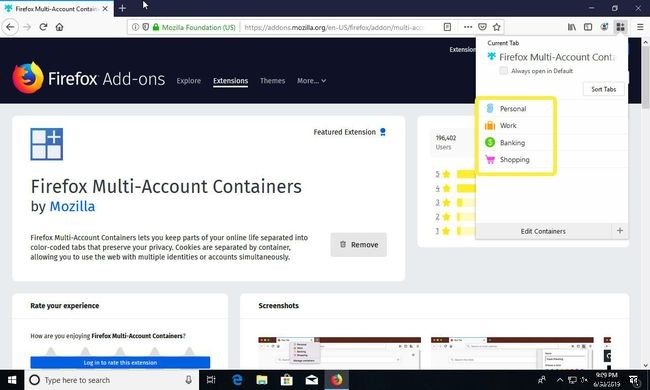Open File Explorer from taskbar
The width and height of the screenshot is (650, 390).
coord(262,380)
